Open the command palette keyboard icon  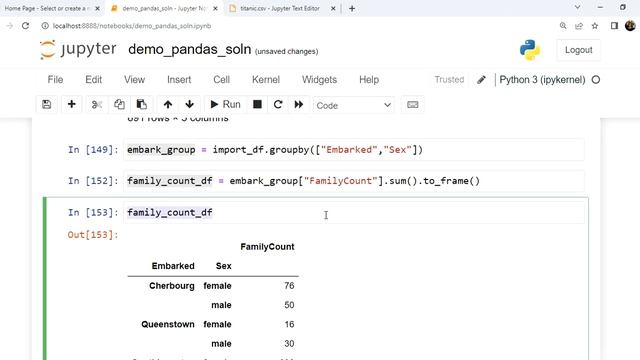tap(413, 104)
